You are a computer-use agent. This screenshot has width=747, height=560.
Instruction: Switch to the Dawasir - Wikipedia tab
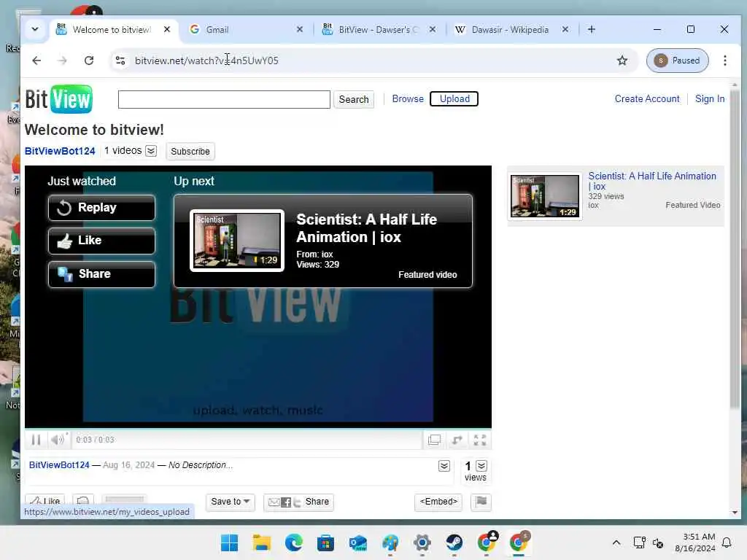[x=511, y=29]
